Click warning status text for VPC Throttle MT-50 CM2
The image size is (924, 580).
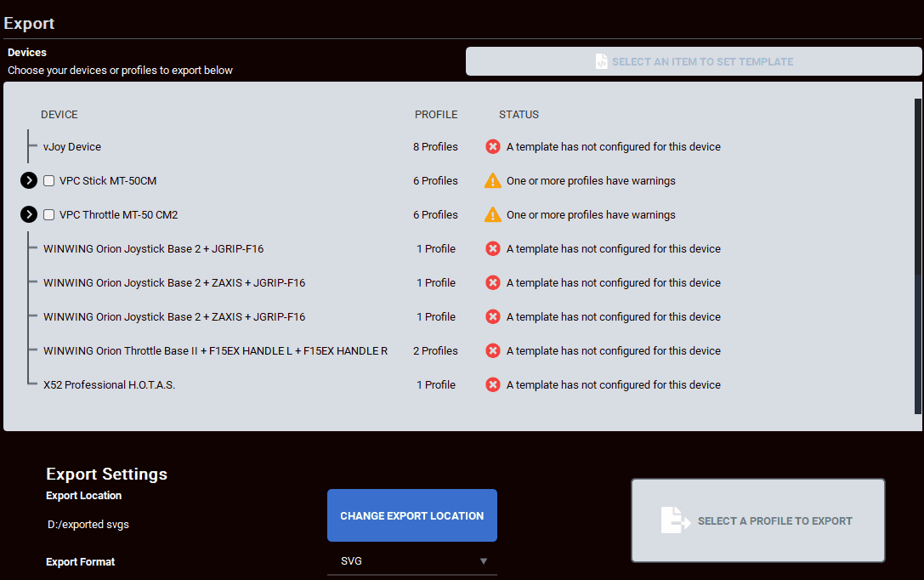(x=591, y=214)
